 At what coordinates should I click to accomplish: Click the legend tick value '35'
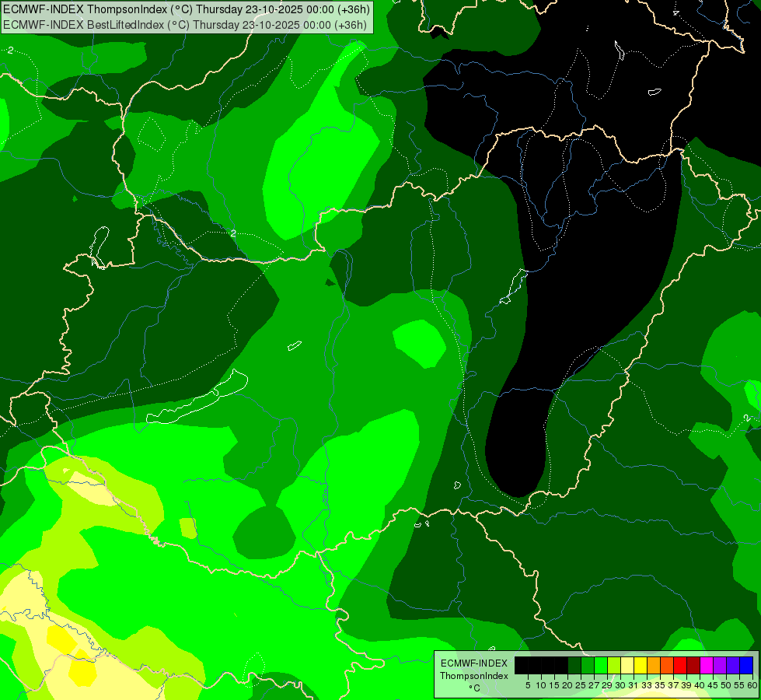tap(660, 685)
